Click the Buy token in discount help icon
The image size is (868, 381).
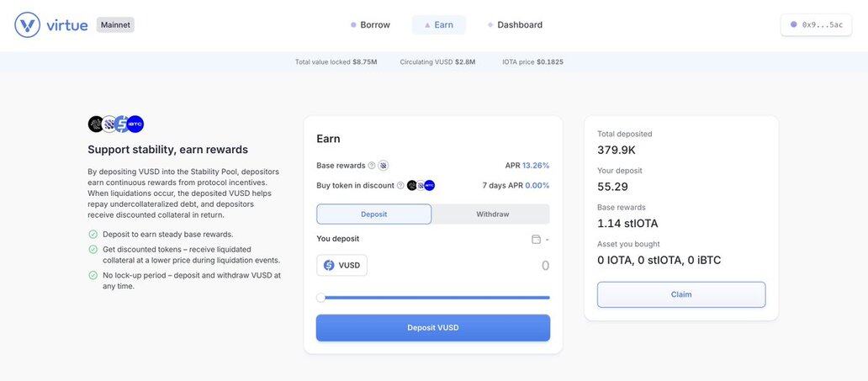(400, 186)
